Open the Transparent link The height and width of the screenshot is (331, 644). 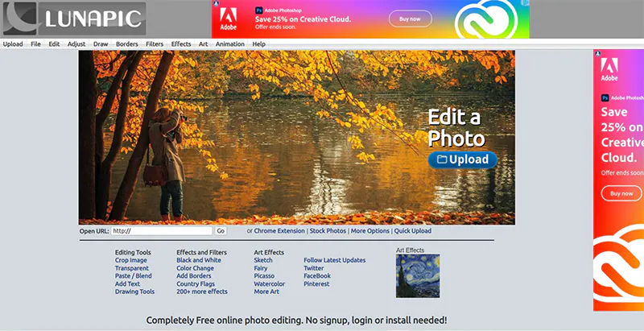click(x=132, y=268)
